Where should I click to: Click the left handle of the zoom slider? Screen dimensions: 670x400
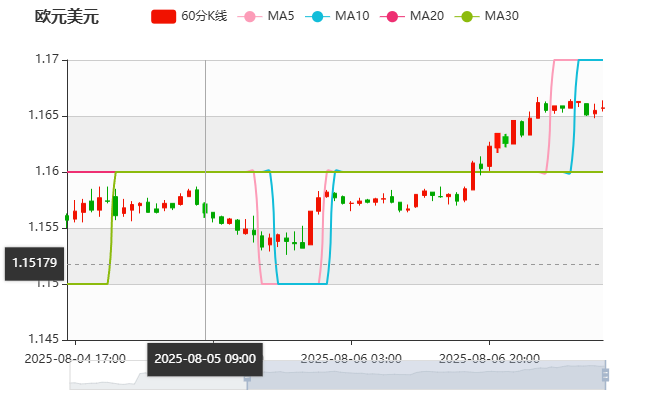point(247,377)
